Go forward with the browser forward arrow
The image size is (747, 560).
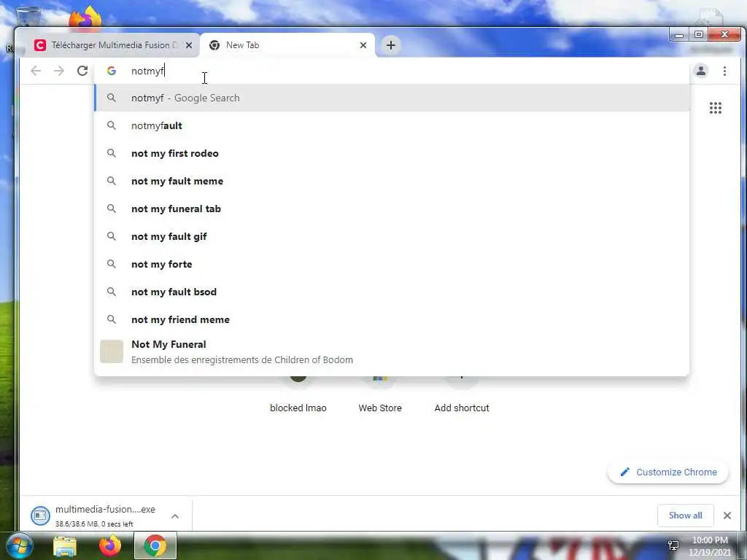(58, 71)
